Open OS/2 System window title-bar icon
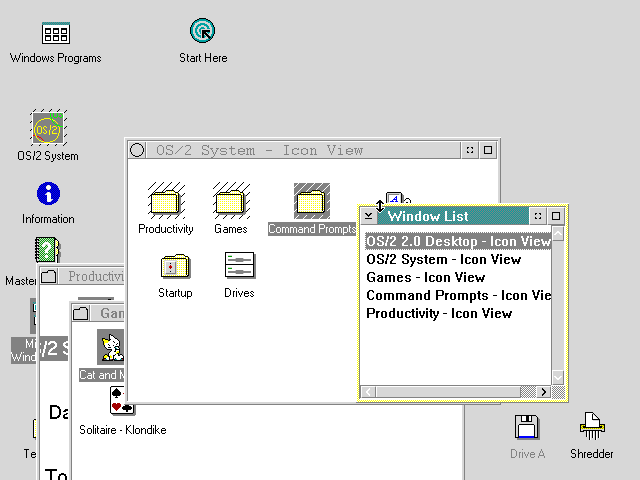The image size is (640, 480). [x=137, y=150]
